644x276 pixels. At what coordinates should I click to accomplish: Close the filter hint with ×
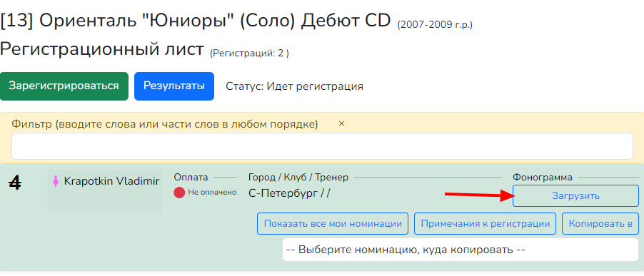341,123
